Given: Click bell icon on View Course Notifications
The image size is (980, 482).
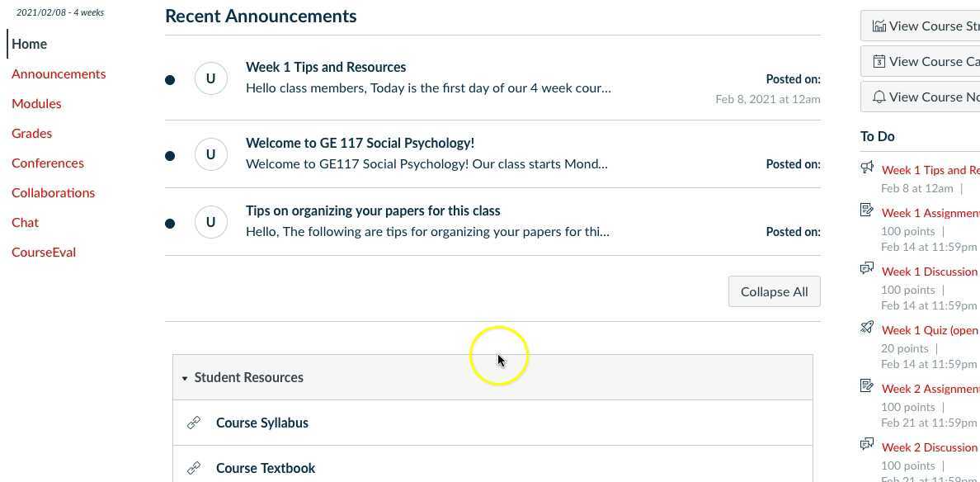Looking at the screenshot, I should pos(879,97).
